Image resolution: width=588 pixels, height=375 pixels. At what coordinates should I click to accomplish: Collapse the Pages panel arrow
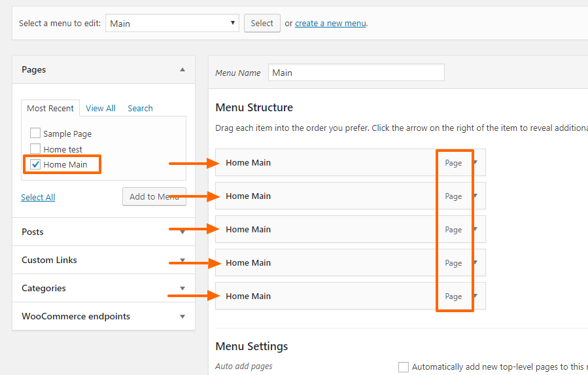182,69
